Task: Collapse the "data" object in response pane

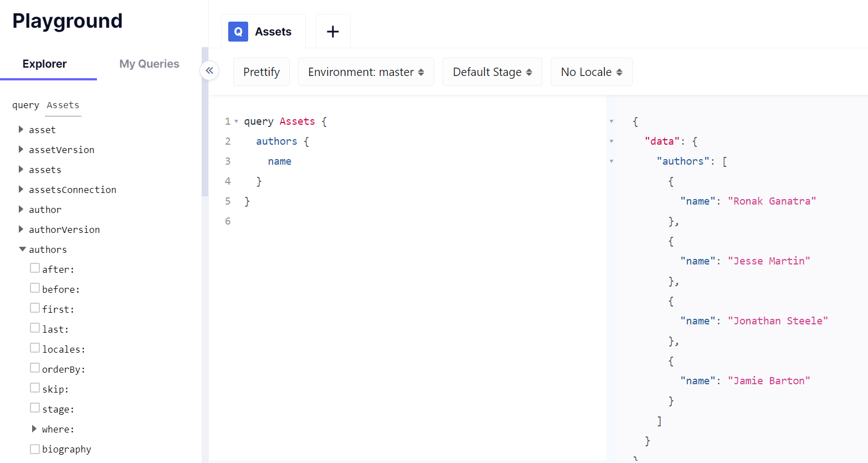Action: [x=612, y=141]
